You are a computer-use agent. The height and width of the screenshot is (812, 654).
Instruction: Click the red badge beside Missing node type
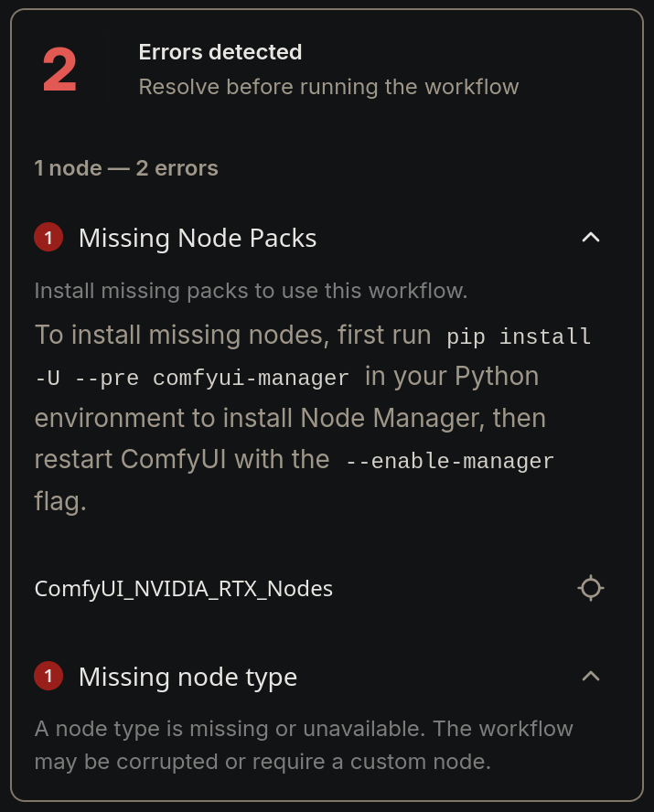(48, 676)
